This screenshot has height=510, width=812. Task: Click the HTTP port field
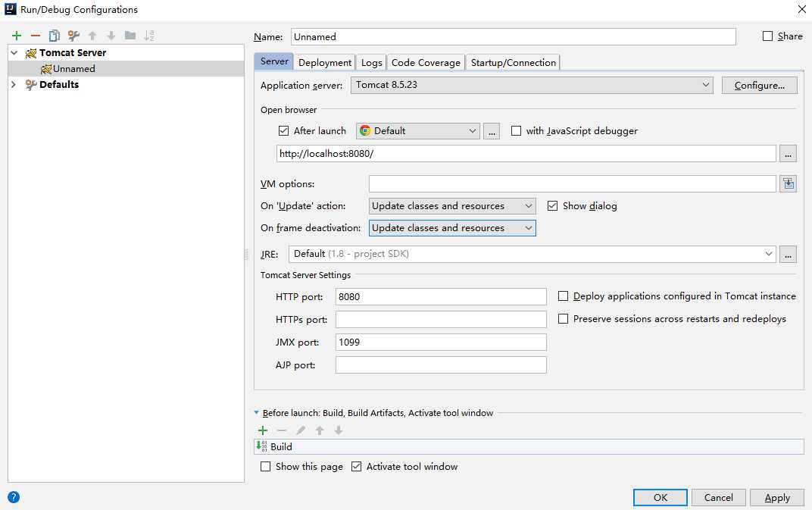[x=441, y=296]
